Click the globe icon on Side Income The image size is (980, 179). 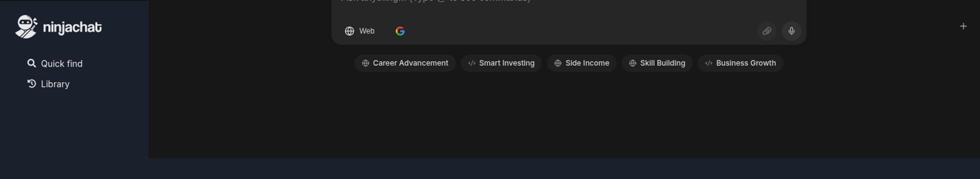(558, 63)
